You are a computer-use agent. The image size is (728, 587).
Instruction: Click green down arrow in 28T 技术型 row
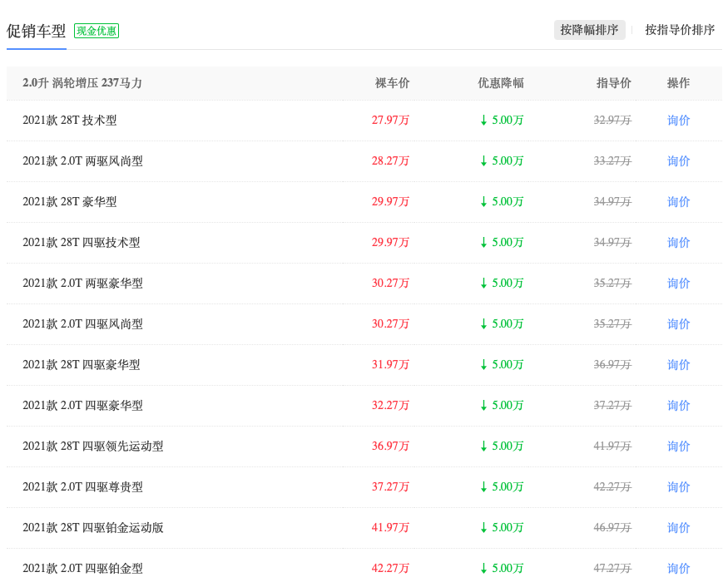coord(483,121)
